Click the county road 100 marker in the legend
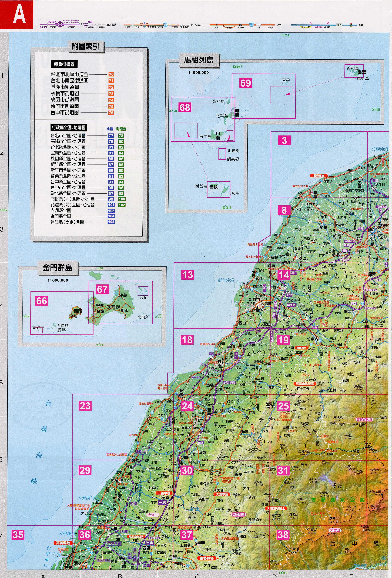The width and height of the screenshot is (392, 578). [x=339, y=25]
